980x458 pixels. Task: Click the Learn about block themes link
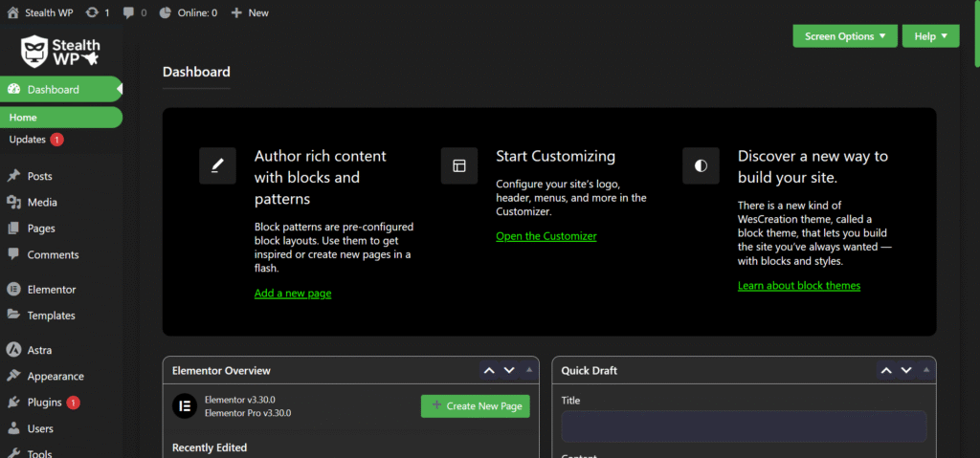coord(799,286)
